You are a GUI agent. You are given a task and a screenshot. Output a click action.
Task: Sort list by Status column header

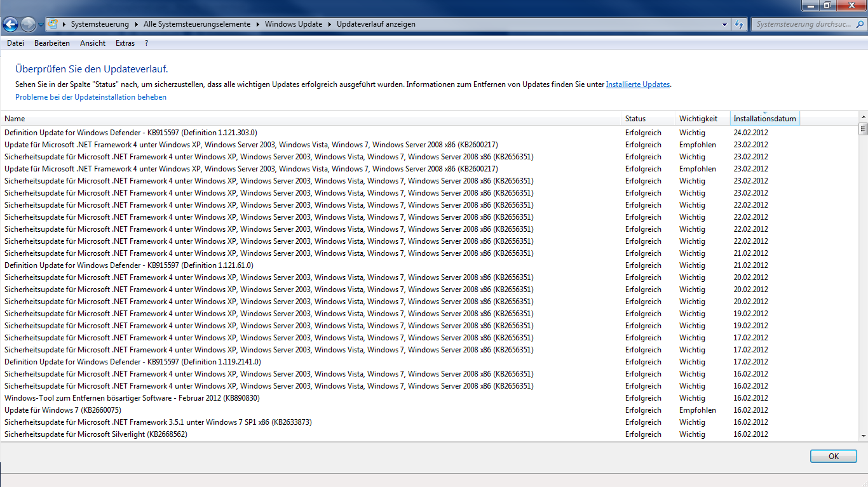pyautogui.click(x=649, y=119)
